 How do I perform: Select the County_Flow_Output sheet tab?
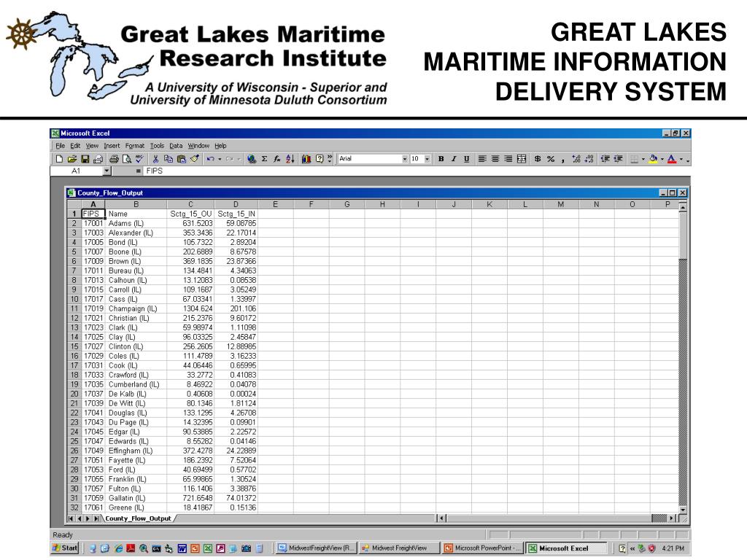(138, 518)
